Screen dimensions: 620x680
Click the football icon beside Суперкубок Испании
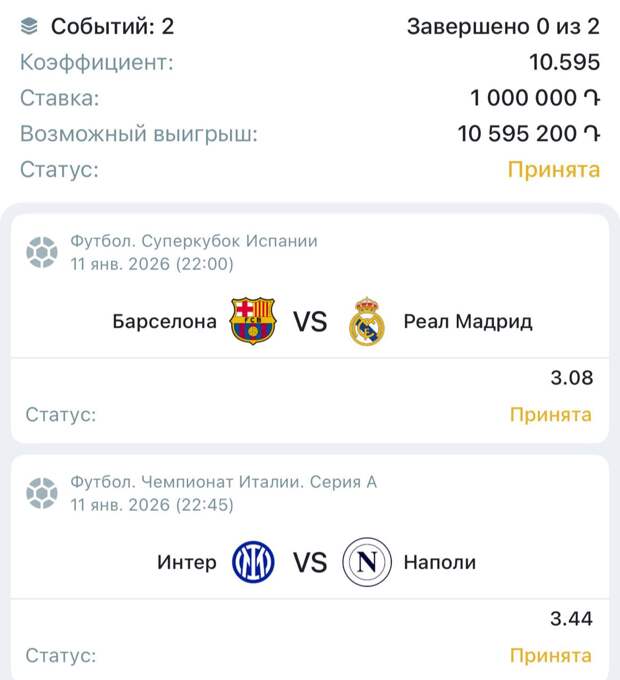(42, 252)
